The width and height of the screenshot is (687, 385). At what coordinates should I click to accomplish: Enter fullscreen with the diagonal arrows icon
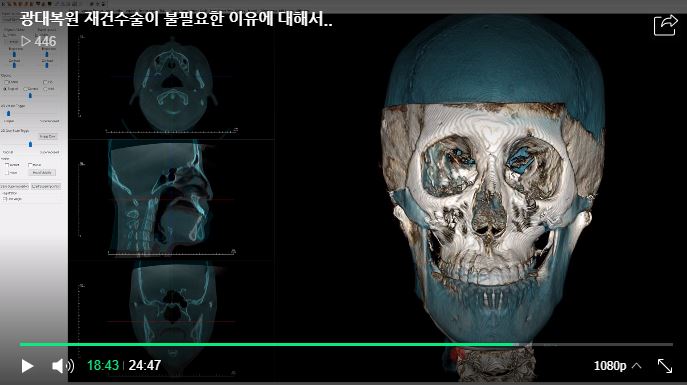(x=665, y=366)
